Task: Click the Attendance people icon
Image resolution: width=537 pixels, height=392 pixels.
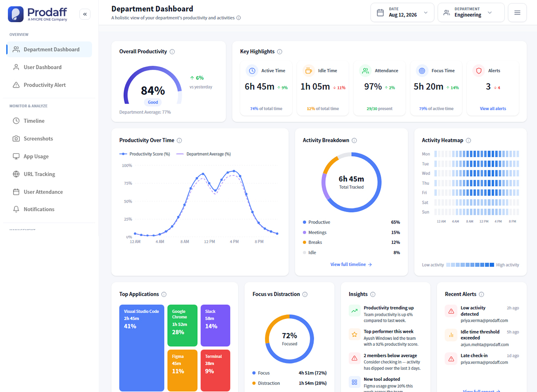Action: (x=365, y=71)
